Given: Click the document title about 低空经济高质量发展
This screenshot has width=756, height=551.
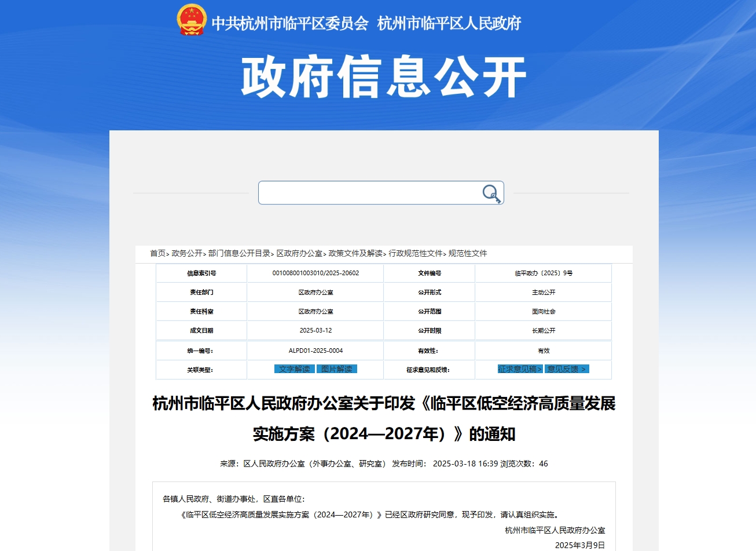Looking at the screenshot, I should pos(384,418).
